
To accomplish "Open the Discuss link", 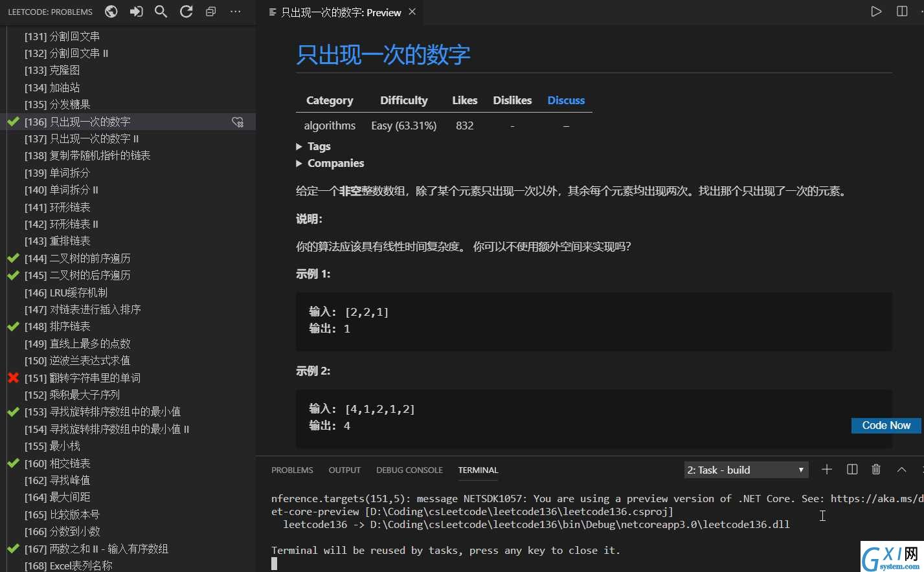I will (566, 100).
